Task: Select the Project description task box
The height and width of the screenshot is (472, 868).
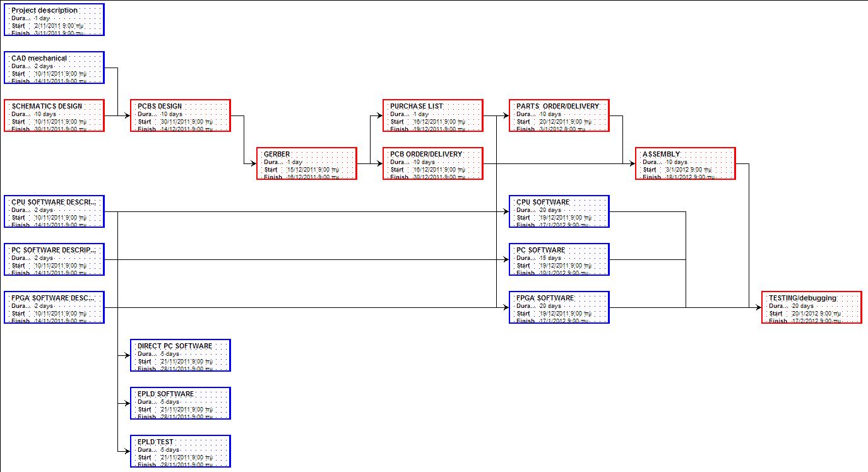Action: [x=54, y=20]
